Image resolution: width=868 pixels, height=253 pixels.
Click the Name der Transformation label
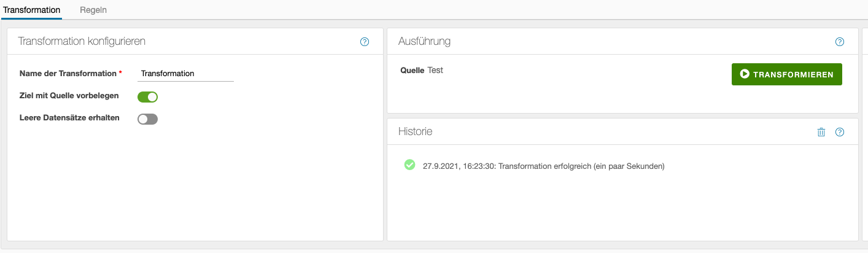tap(68, 74)
